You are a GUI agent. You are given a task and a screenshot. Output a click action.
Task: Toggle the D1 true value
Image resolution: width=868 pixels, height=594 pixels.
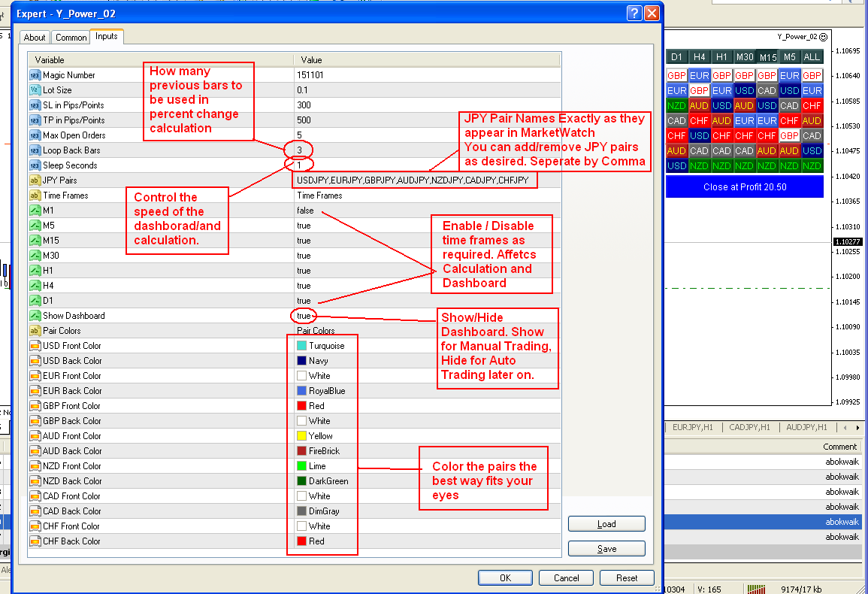point(304,300)
